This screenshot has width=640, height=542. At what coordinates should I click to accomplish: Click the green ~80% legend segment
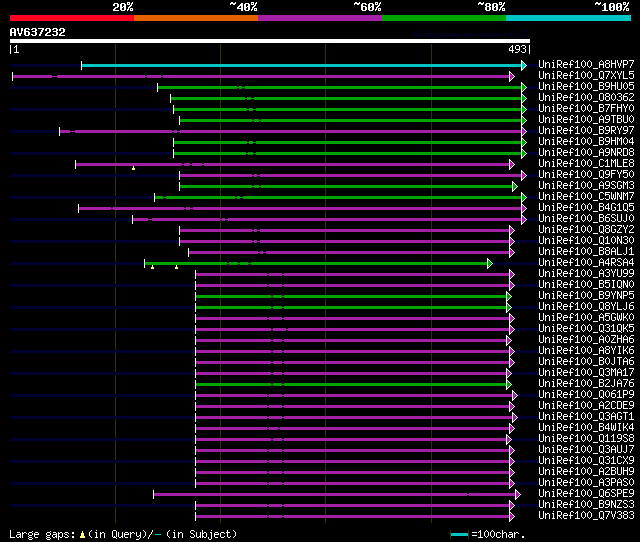pos(444,18)
